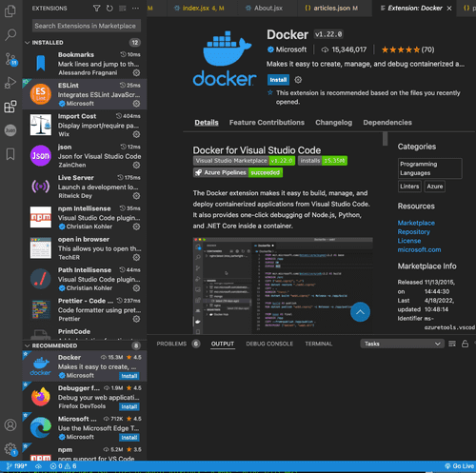
Task: Open manage gear for npm Intellisense
Action: click(136, 227)
